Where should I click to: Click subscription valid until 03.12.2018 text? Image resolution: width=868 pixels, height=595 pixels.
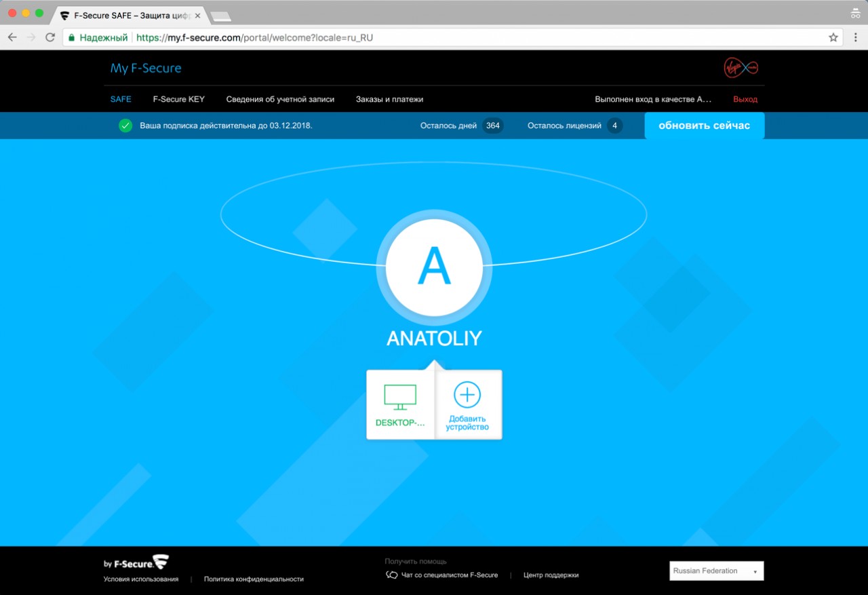226,126
